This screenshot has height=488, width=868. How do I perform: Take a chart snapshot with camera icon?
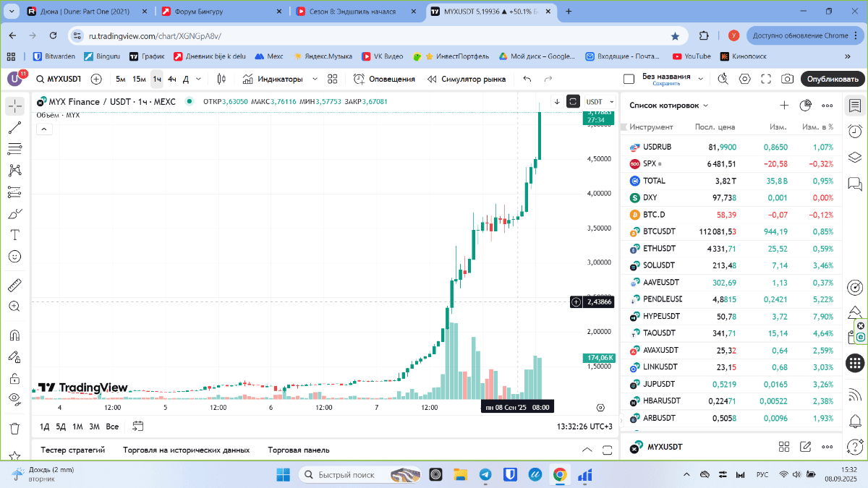click(x=787, y=79)
